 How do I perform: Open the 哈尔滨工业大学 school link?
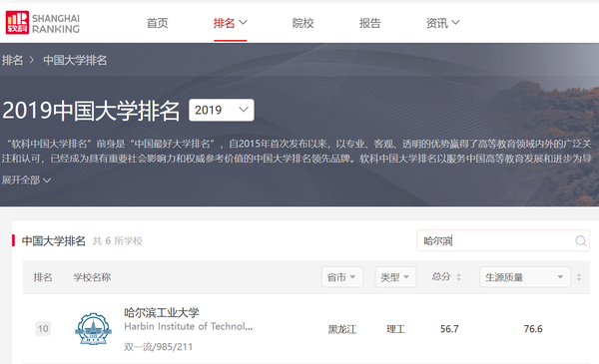pos(161,312)
